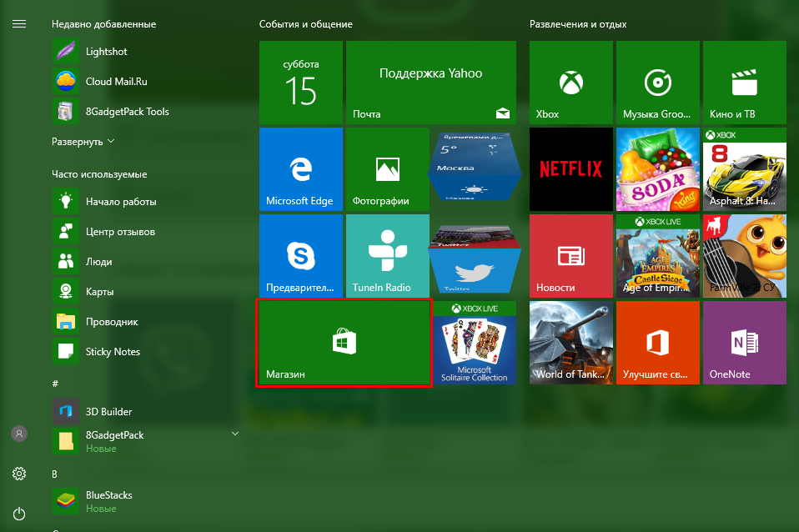The height and width of the screenshot is (532, 799).
Task: Open the FarmVille 2 game tile
Action: point(745,256)
